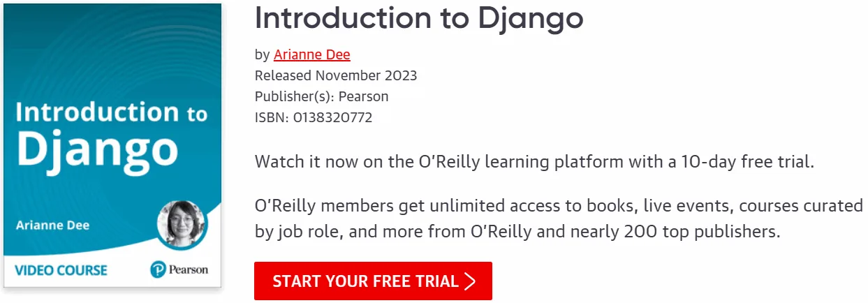Select the Released November 2023 text
Screen dimensions: 868x303
pos(336,75)
